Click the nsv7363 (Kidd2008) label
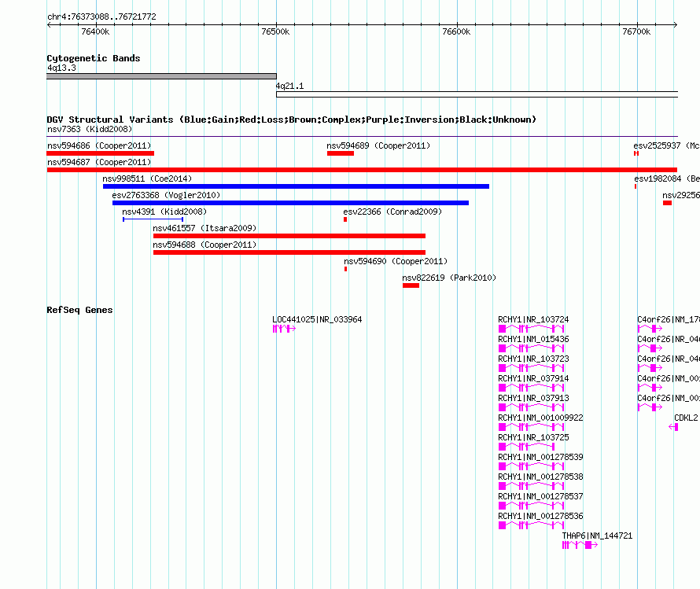The width and height of the screenshot is (700, 589). pyautogui.click(x=90, y=129)
